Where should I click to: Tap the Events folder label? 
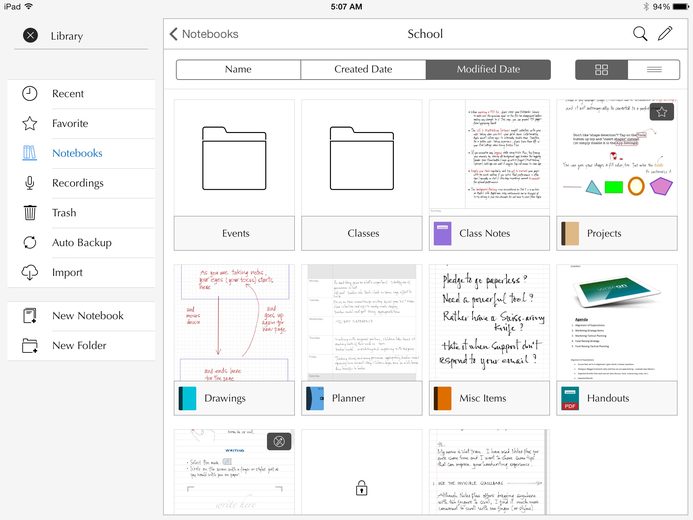coord(236,233)
